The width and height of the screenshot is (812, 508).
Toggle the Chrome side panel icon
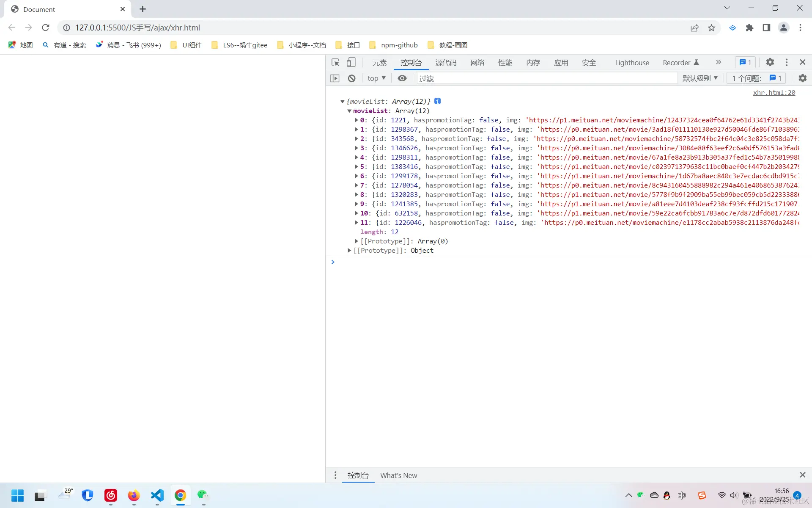766,28
